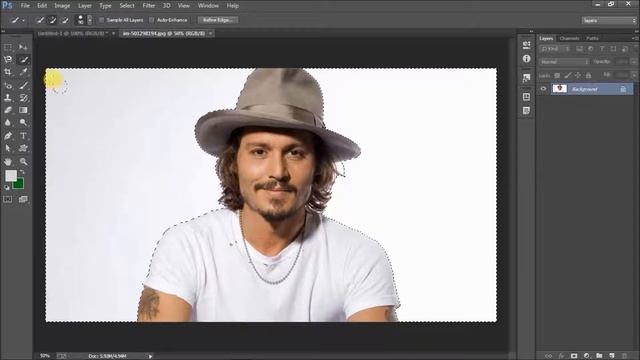This screenshot has width=640, height=360.
Task: Select the Lasso tool
Action: (x=8, y=60)
